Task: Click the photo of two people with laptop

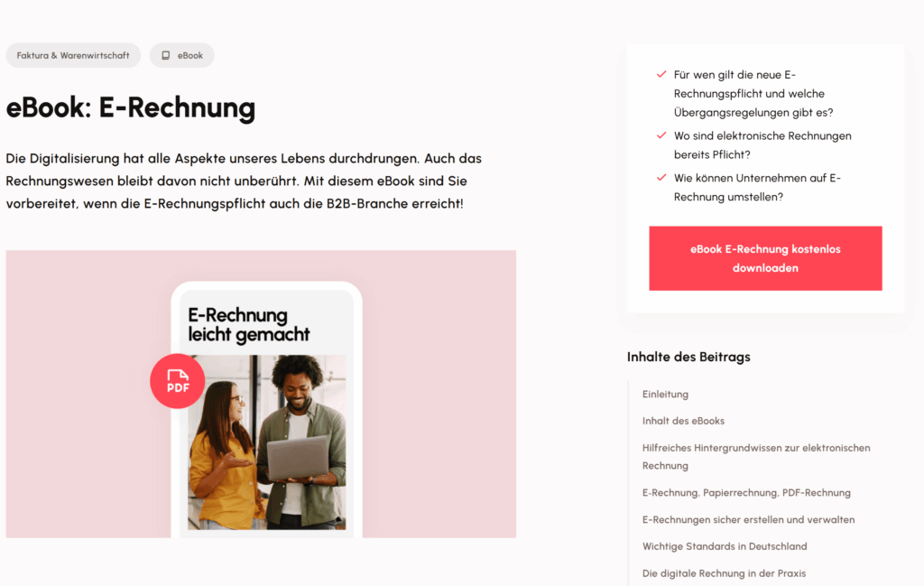Action: [x=266, y=442]
